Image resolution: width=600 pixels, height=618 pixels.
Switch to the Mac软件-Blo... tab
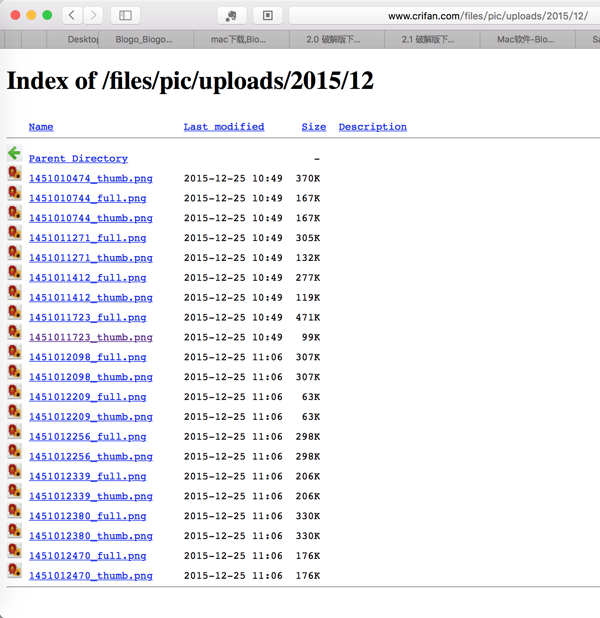(x=527, y=39)
